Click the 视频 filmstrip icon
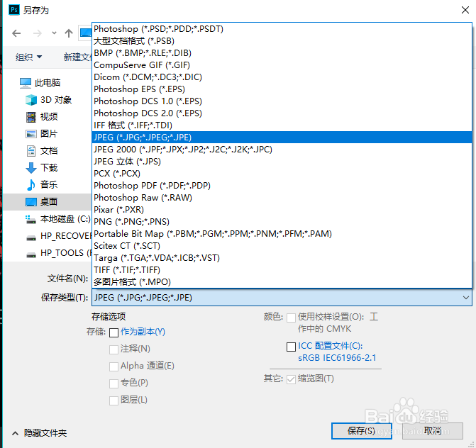 (x=31, y=117)
